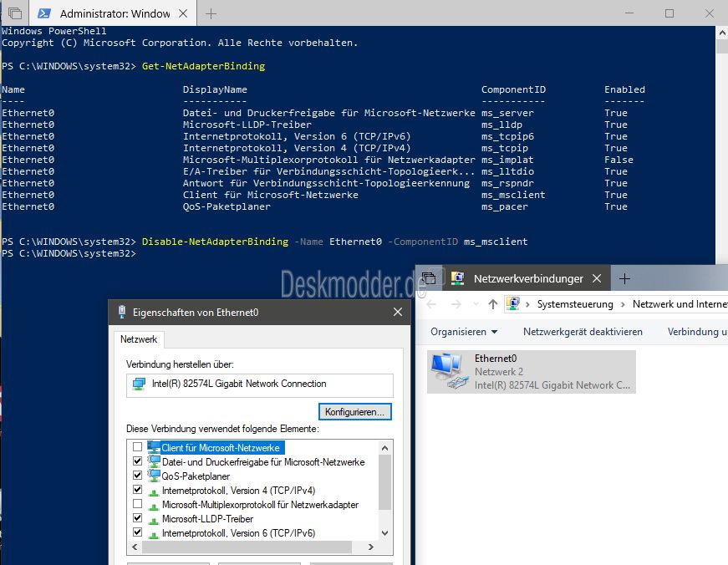Click the Intel 82574L adapter icon

139,384
